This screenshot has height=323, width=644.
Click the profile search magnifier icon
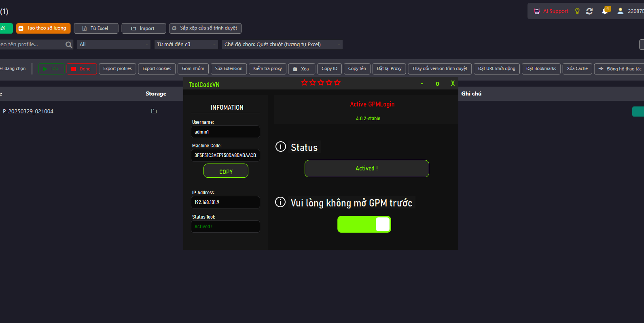(69, 45)
